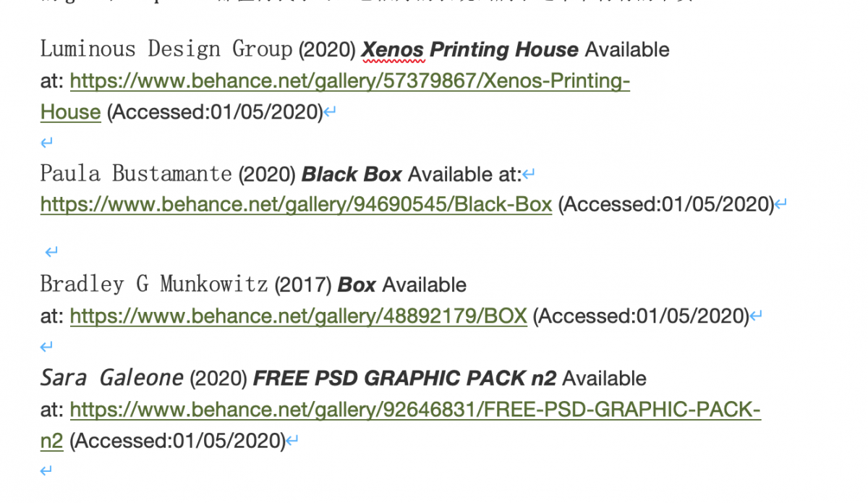Click the bold italic 'Box' title after (2017)
Screen dimensions: 868x503
[357, 285]
